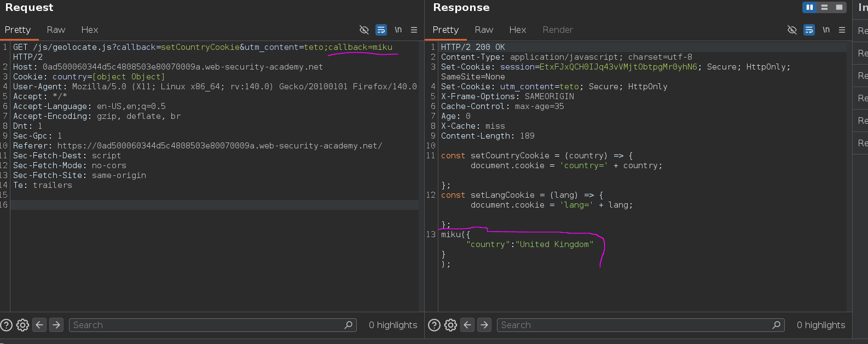Open Response Render tab
The height and width of the screenshot is (344, 868).
[x=558, y=30]
